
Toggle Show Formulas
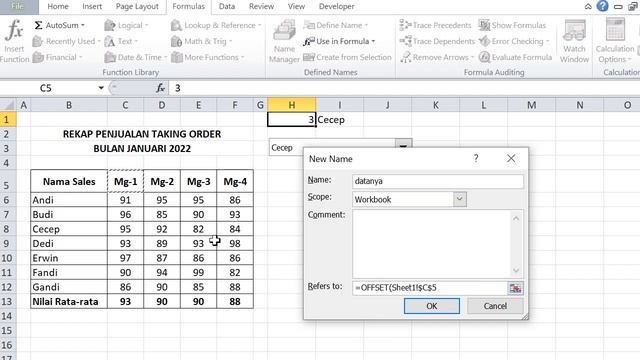512,25
